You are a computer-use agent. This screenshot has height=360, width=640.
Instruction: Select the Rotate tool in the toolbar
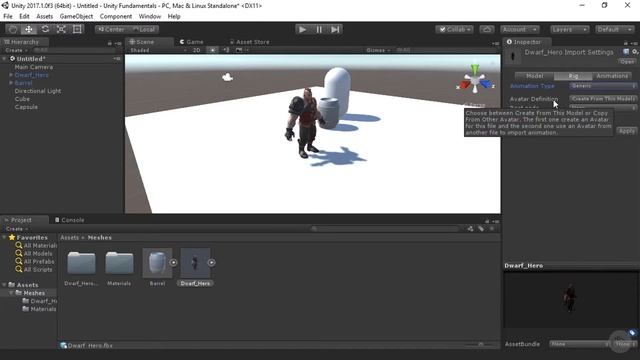(45, 29)
